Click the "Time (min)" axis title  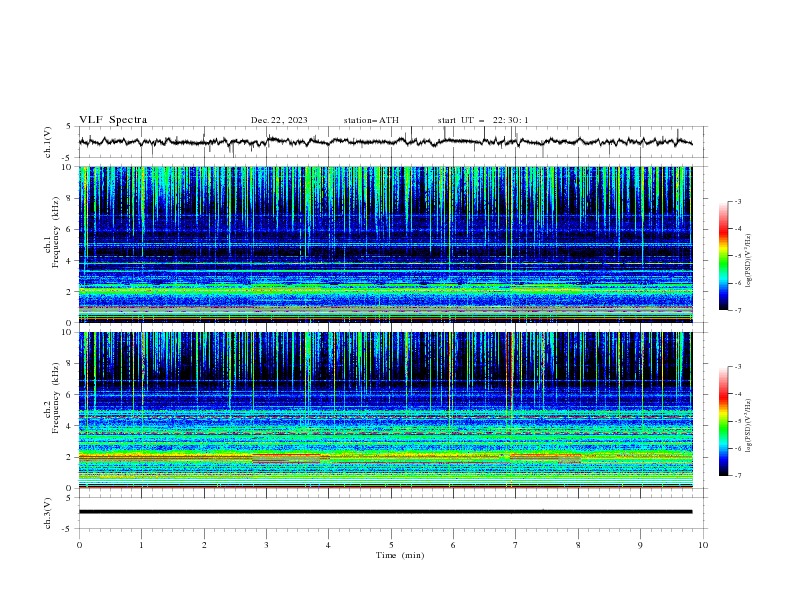[x=400, y=555]
